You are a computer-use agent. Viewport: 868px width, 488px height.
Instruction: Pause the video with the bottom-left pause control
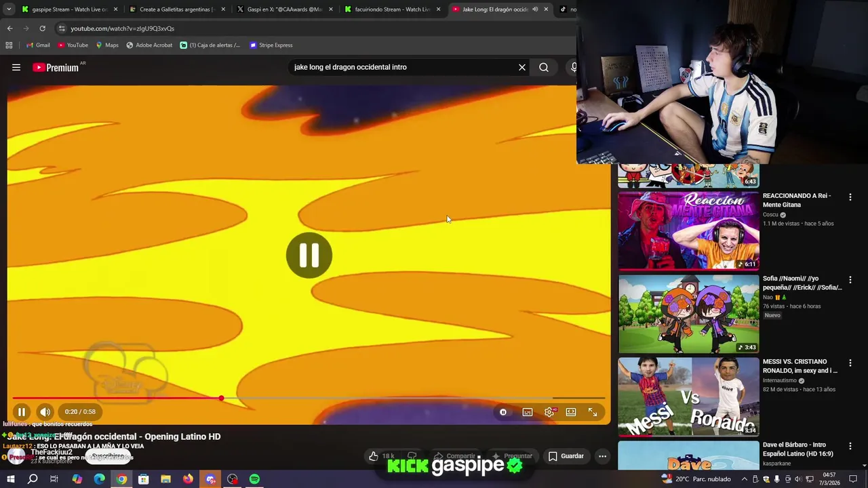pyautogui.click(x=22, y=411)
